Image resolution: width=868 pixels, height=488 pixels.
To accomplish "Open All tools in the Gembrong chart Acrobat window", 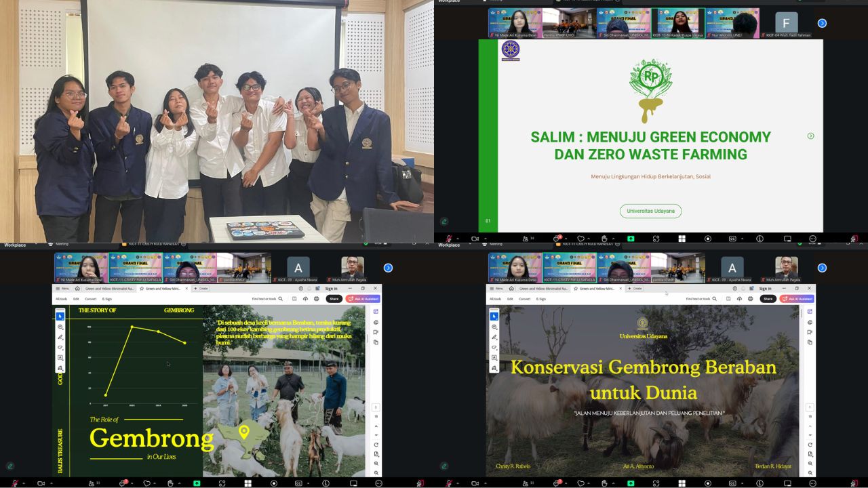I will [x=61, y=299].
